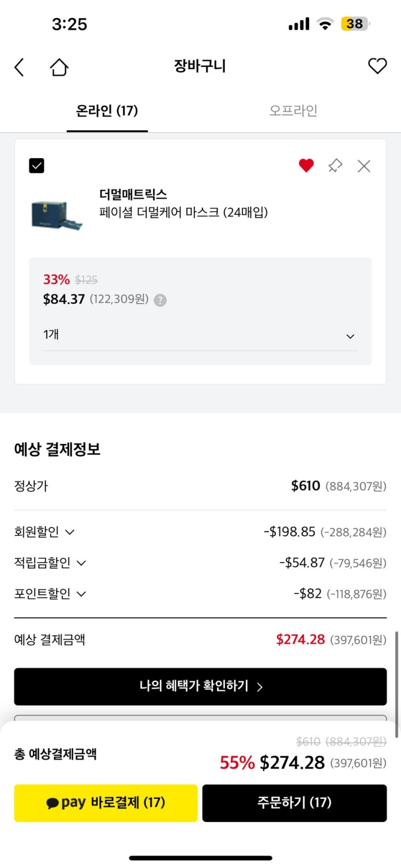Remove item with the X icon
The image size is (401, 868).
pos(364,166)
